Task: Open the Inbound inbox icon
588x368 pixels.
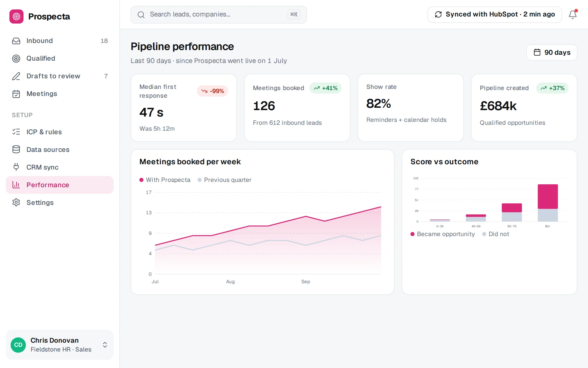Action: point(16,41)
